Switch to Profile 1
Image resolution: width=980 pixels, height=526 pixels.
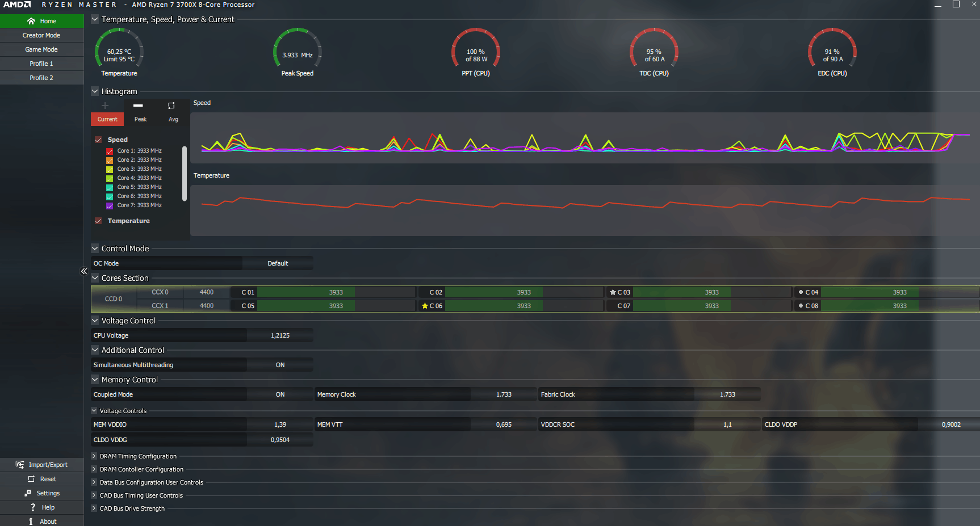pos(41,64)
